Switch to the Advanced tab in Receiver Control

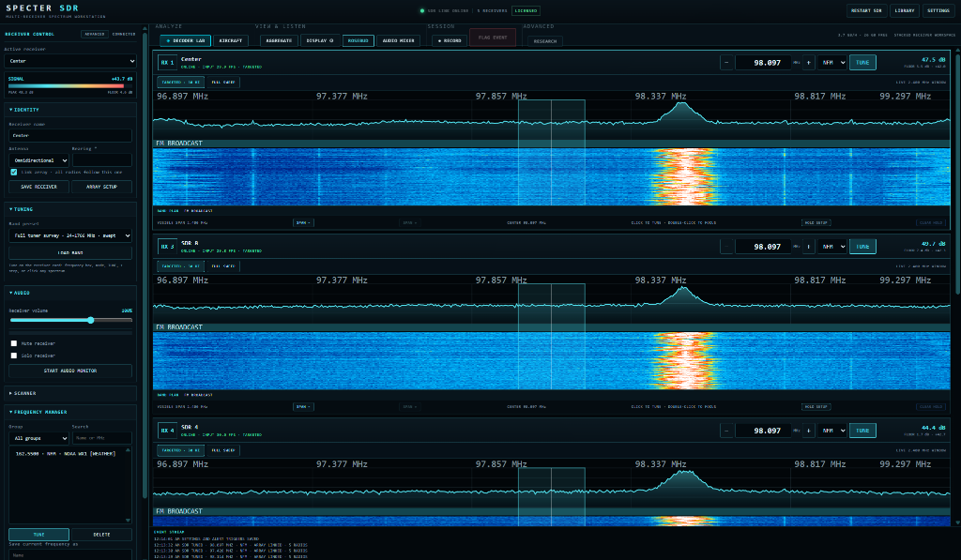[95, 35]
